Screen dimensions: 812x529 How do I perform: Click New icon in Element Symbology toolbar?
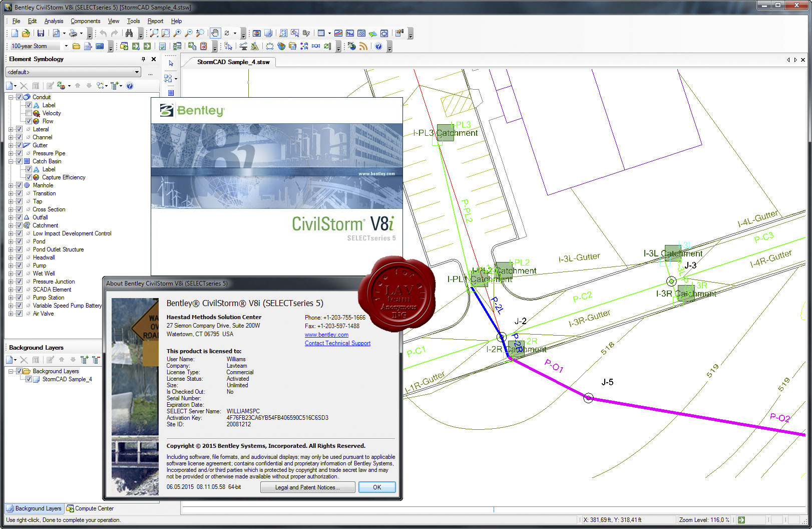(x=10, y=86)
